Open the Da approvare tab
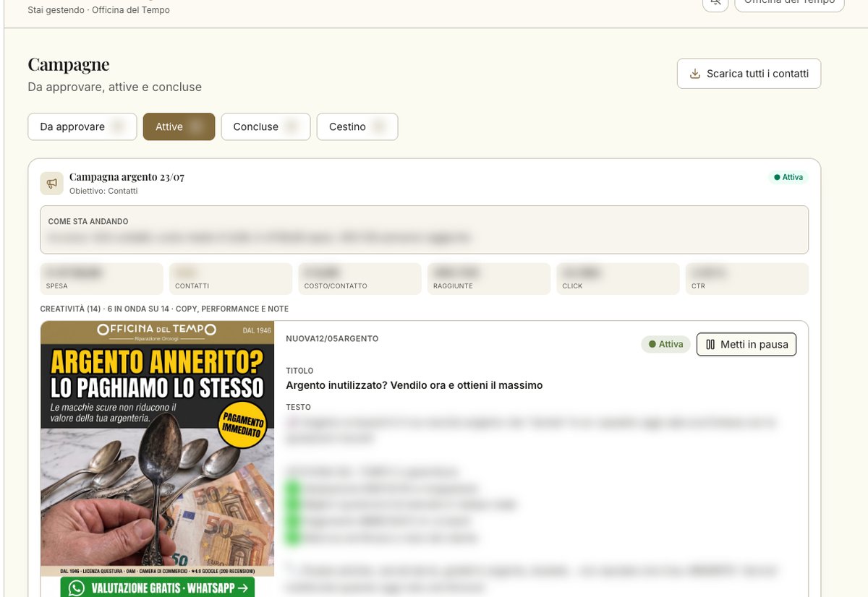The width and height of the screenshot is (868, 597). pyautogui.click(x=82, y=126)
